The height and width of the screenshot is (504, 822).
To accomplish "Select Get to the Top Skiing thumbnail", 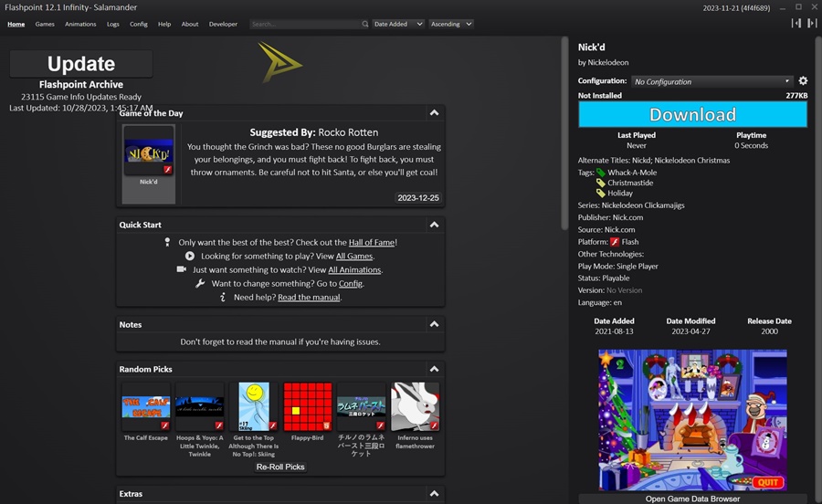I will 253,406.
